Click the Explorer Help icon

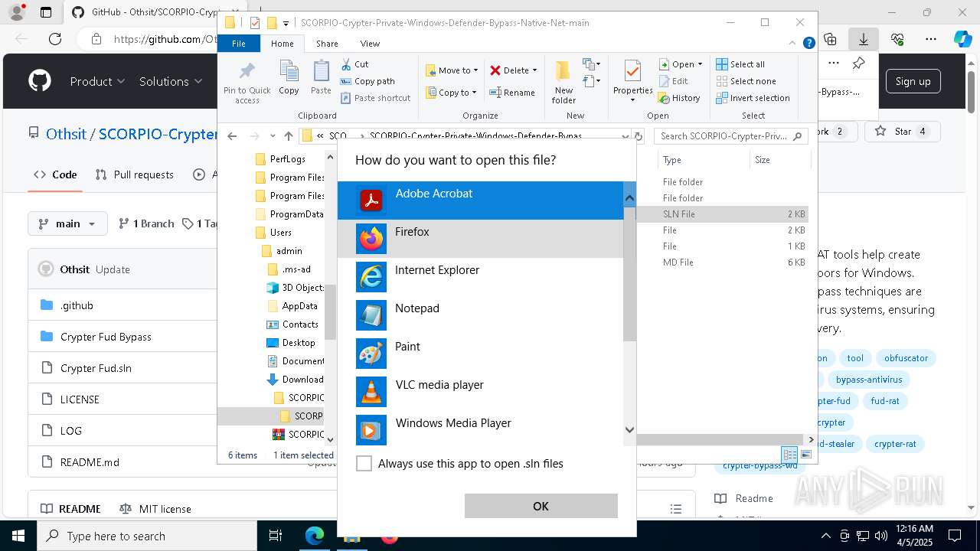tap(808, 44)
